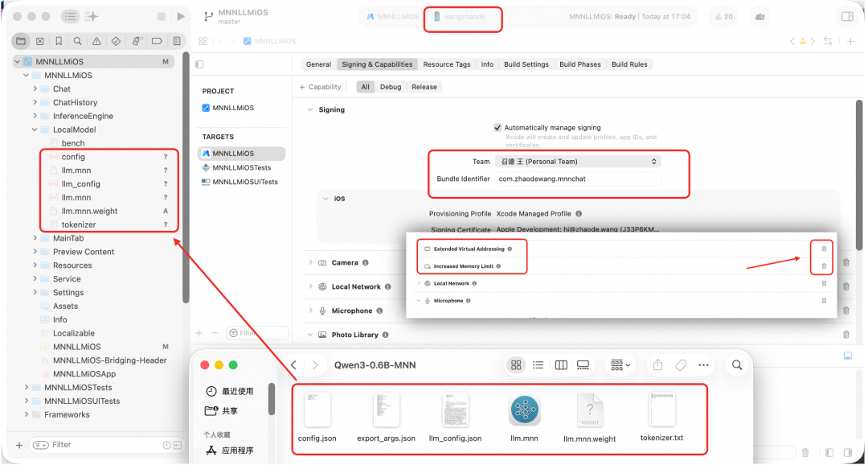The height and width of the screenshot is (465, 868).
Task: Open the Build Rules tab
Action: [629, 64]
